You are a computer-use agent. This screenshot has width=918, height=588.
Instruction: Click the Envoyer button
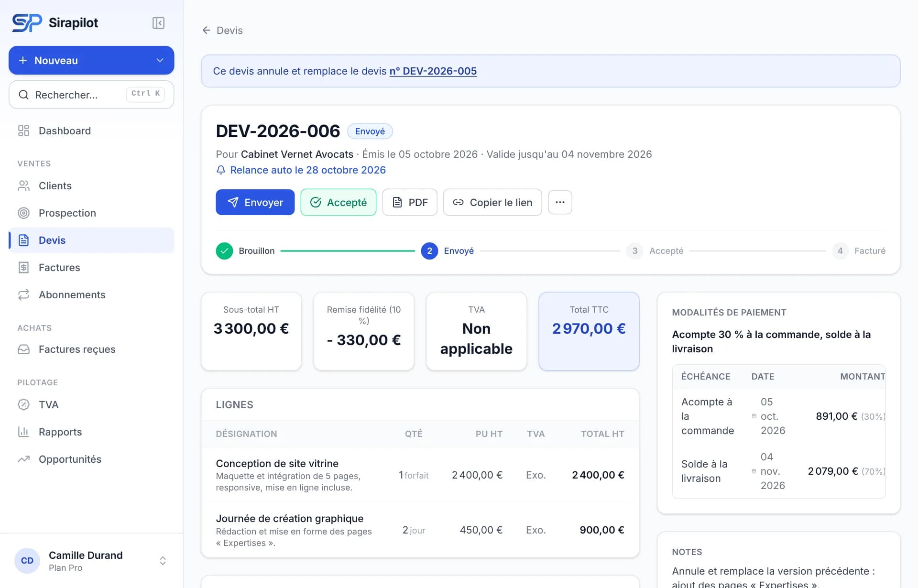[255, 202]
